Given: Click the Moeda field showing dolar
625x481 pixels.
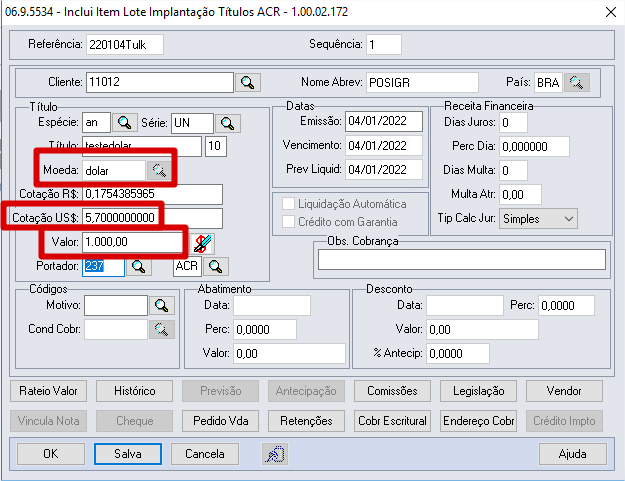Looking at the screenshot, I should coord(114,171).
